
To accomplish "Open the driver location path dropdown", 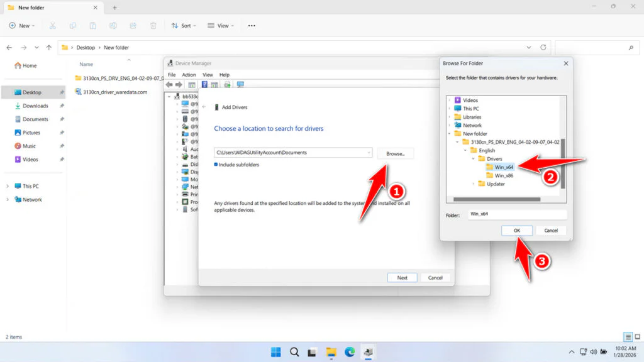I will (x=368, y=153).
